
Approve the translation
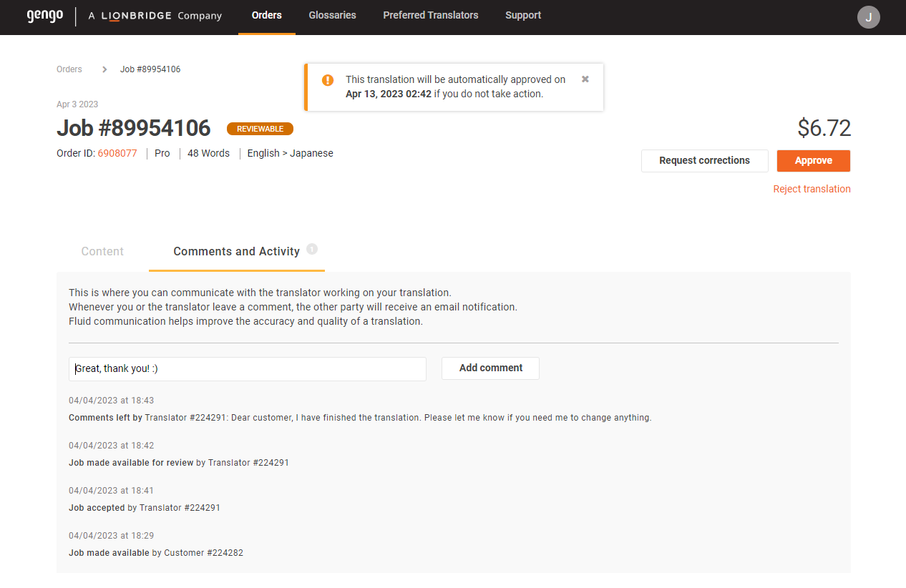pos(813,160)
